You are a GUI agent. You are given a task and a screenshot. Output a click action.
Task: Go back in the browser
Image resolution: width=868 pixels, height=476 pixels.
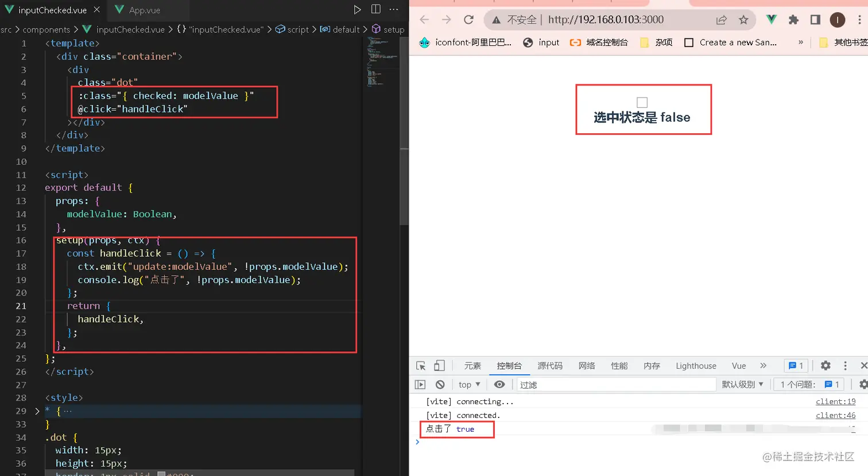click(x=424, y=20)
